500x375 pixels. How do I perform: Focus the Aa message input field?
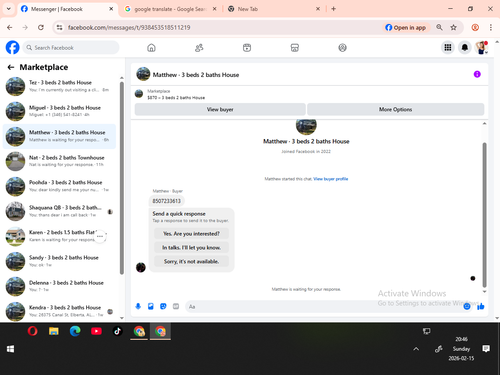click(x=323, y=306)
